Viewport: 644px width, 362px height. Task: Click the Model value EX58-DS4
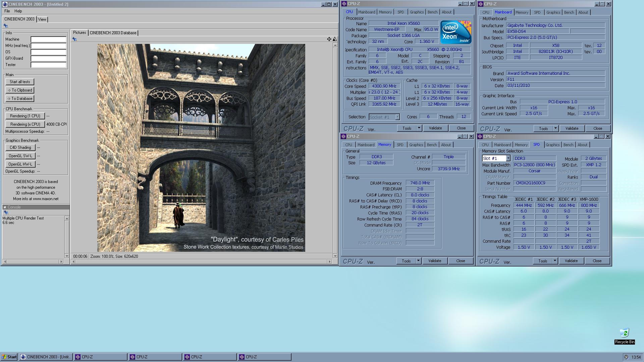coord(538,32)
